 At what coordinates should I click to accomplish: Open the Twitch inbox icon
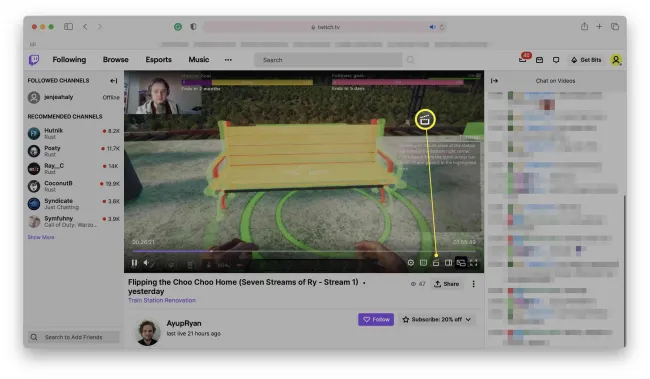coord(539,60)
